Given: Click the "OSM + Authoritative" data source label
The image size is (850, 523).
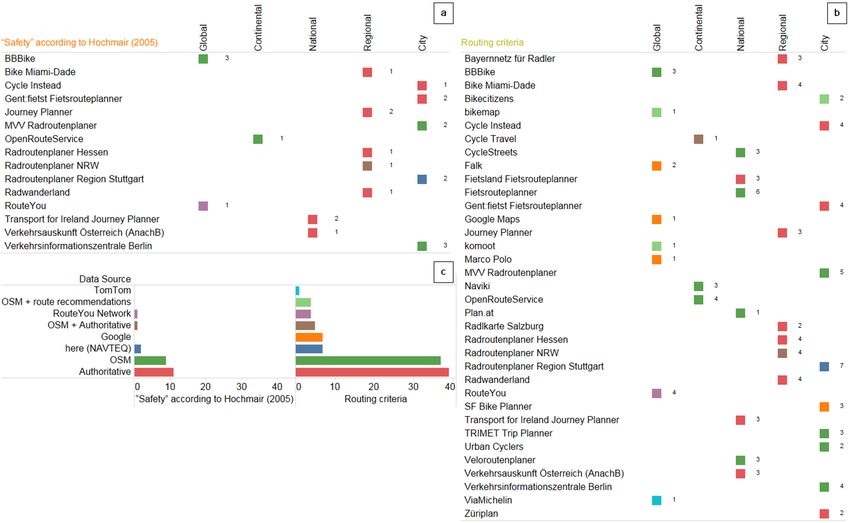Looking at the screenshot, I should coord(89,325).
